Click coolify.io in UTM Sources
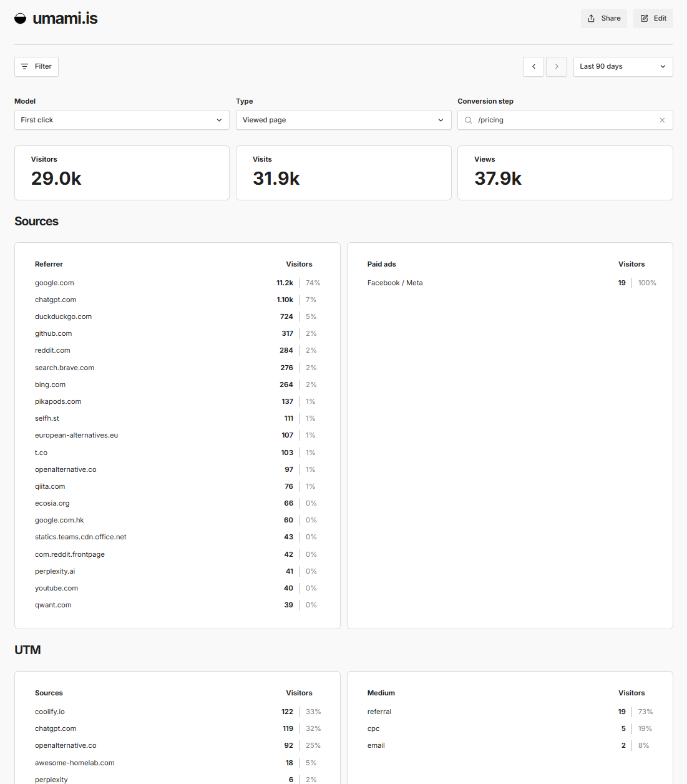Screen dimensions: 687x784 coord(50,712)
